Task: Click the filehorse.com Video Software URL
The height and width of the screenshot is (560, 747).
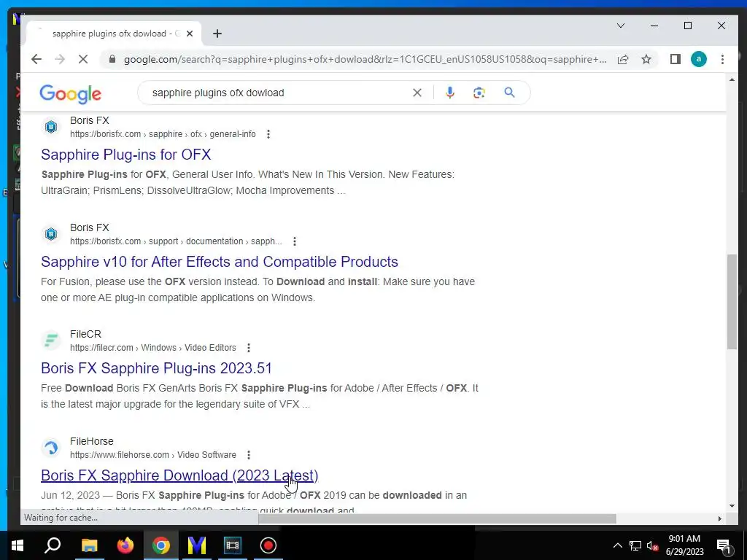Action: 153,455
